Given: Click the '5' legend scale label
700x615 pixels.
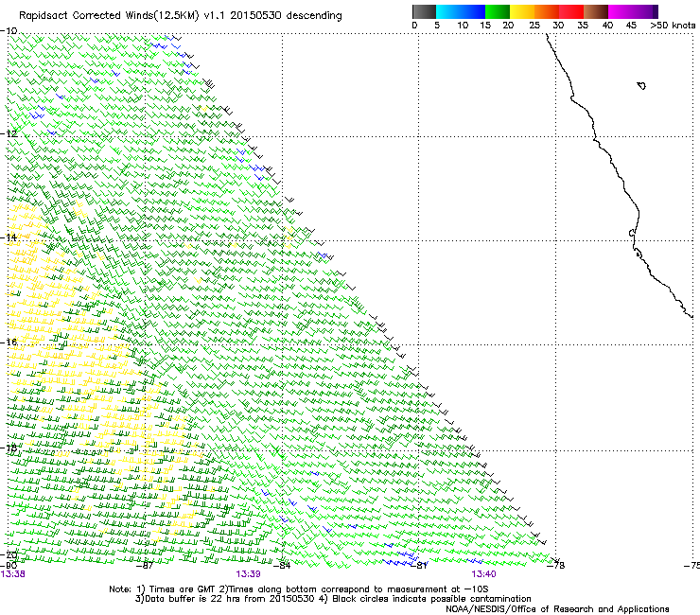Looking at the screenshot, I should [x=437, y=25].
